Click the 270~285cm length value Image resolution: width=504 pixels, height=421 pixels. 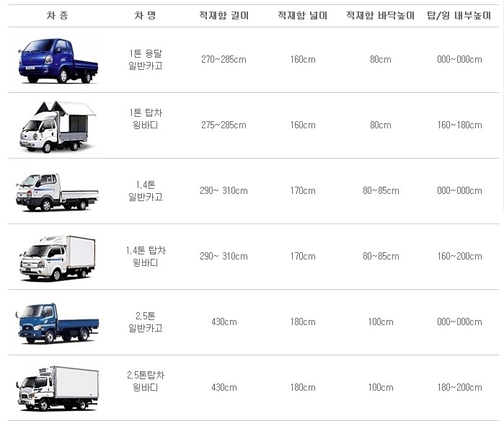pos(224,59)
